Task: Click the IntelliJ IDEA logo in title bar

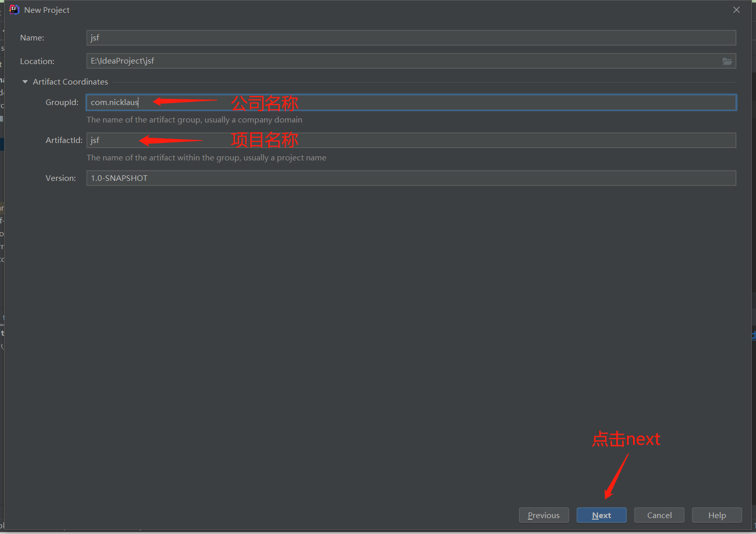Action: (14, 9)
